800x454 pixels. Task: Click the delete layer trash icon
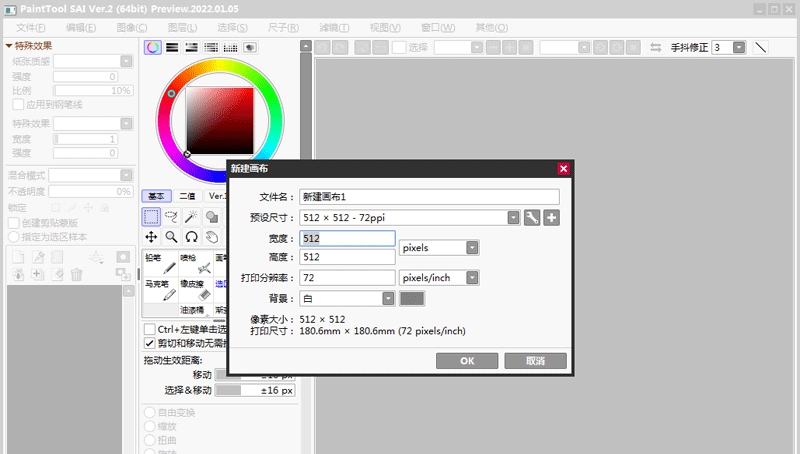click(77, 275)
